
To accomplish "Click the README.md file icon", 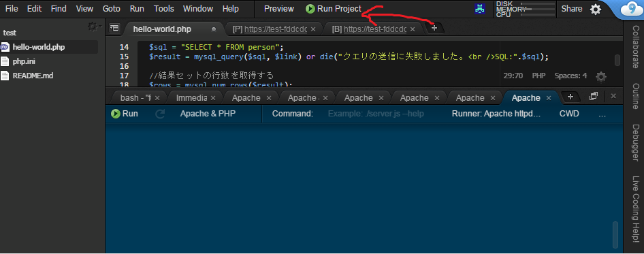I will (x=5, y=76).
